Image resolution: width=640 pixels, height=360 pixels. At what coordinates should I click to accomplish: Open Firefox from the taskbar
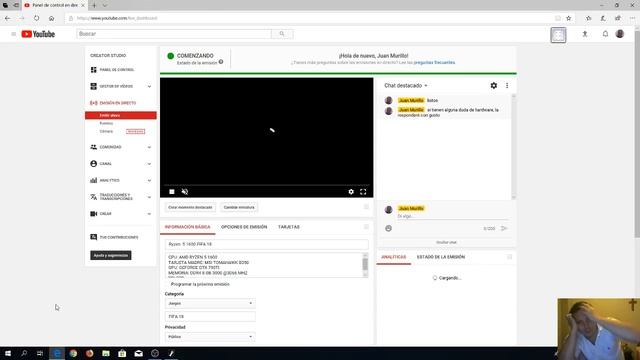(x=89, y=353)
